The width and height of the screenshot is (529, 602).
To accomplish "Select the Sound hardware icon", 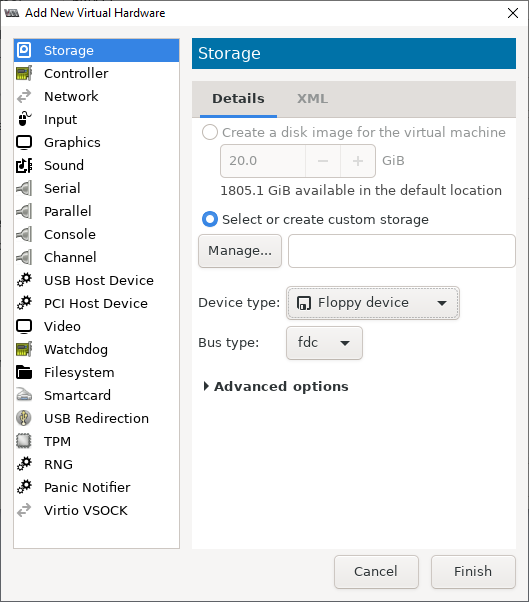I will [x=24, y=165].
